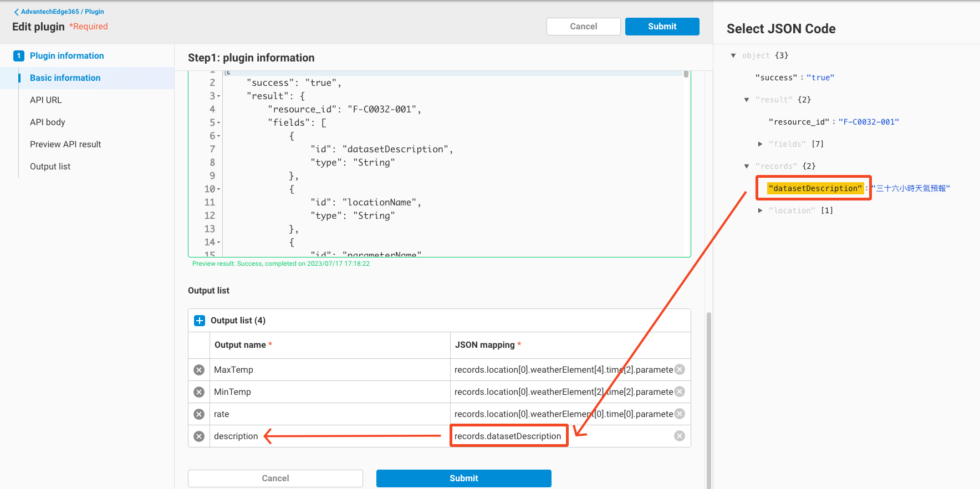Expand the "location" [1] node
Image resolution: width=980 pixels, height=489 pixels.
(760, 210)
